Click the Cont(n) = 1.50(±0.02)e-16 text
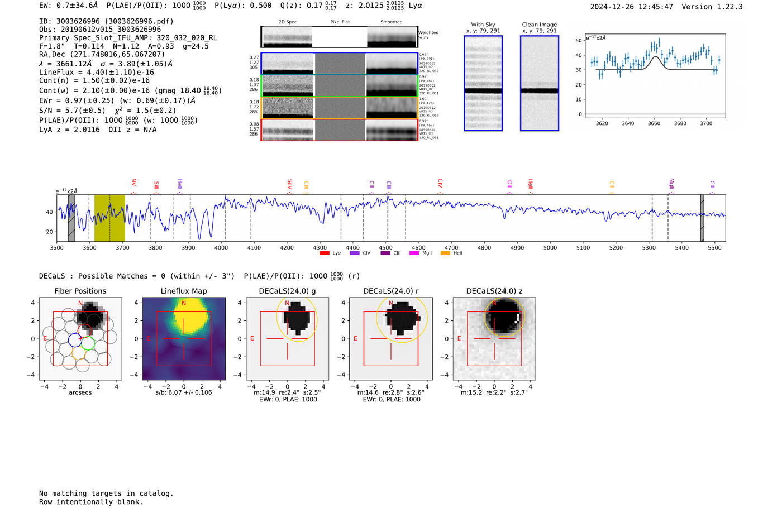Viewport: 782px width, 532px height. [94, 80]
